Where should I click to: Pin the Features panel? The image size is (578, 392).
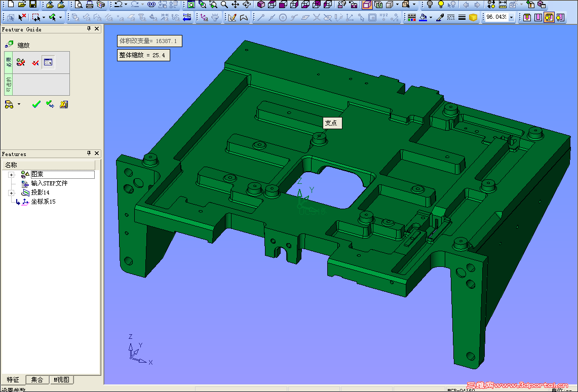tap(89, 153)
